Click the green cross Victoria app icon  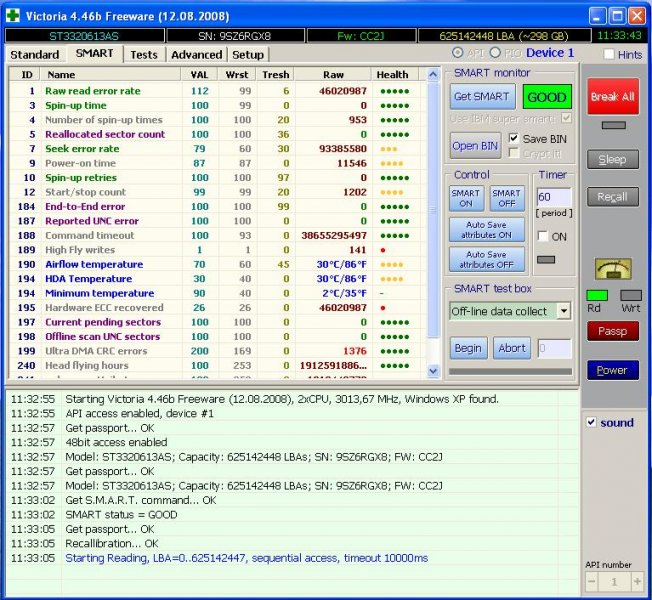pos(15,16)
